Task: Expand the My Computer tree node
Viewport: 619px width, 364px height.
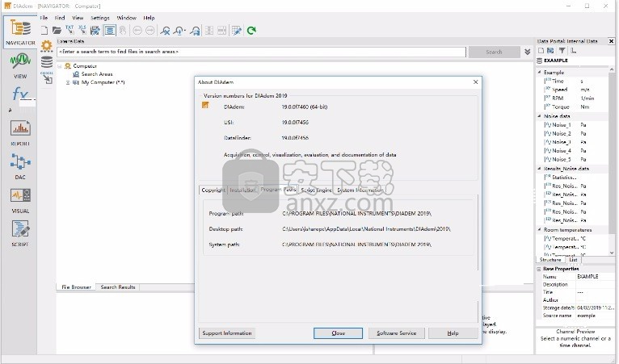Action: click(x=69, y=82)
